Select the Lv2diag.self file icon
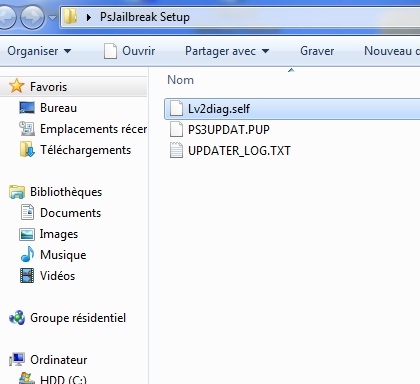 coord(176,109)
